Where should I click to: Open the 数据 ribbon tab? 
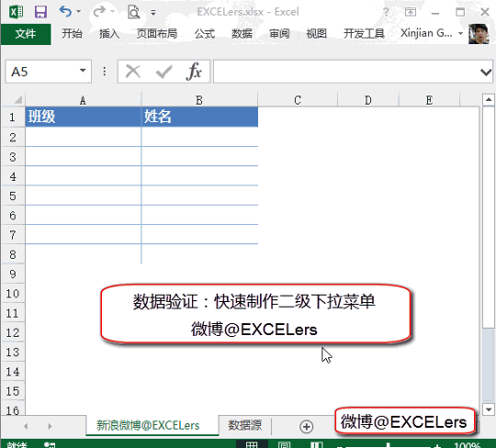tap(242, 34)
